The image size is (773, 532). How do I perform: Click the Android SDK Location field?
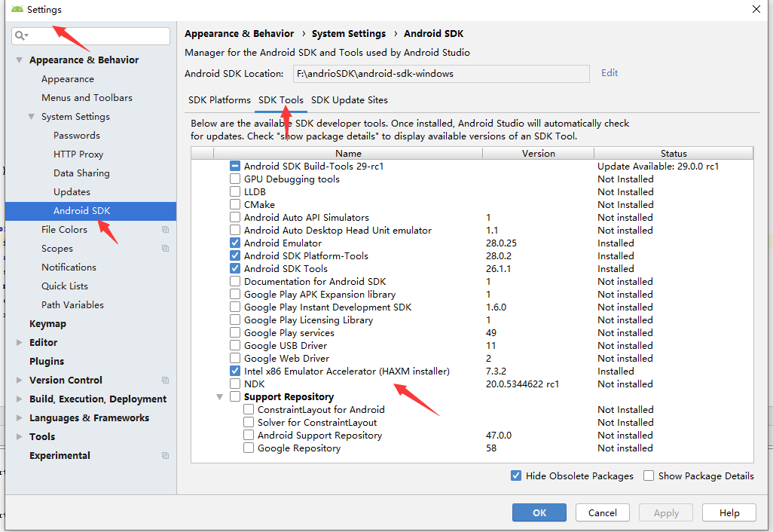pyautogui.click(x=441, y=74)
